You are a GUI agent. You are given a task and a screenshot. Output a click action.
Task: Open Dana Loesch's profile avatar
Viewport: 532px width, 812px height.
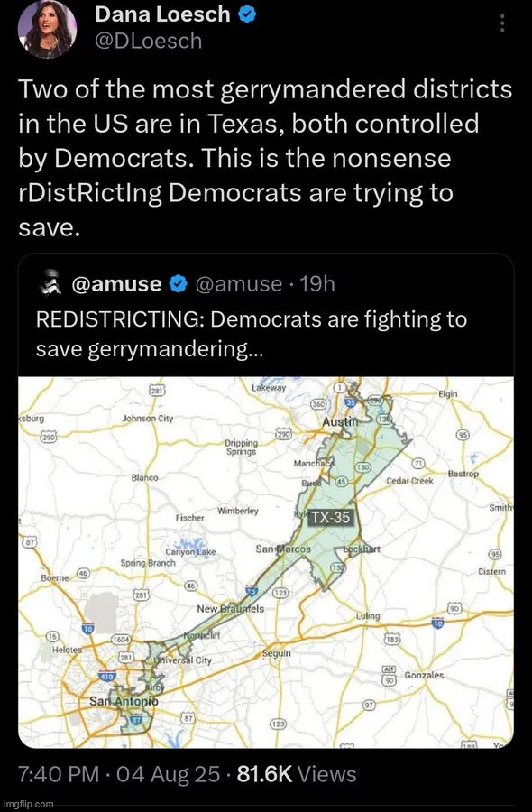47,30
